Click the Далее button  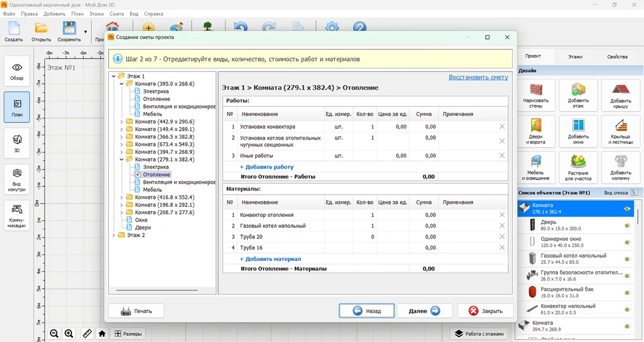[x=425, y=311]
